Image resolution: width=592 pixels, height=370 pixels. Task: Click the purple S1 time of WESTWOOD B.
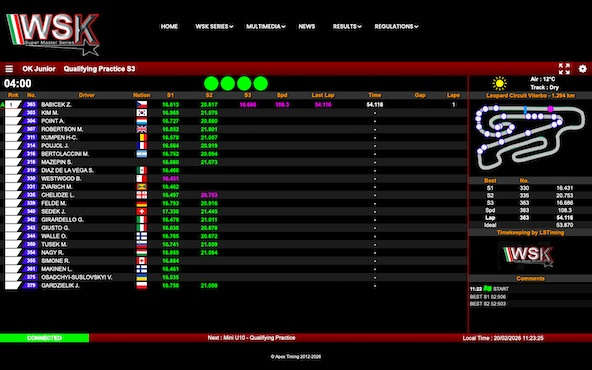click(x=170, y=179)
